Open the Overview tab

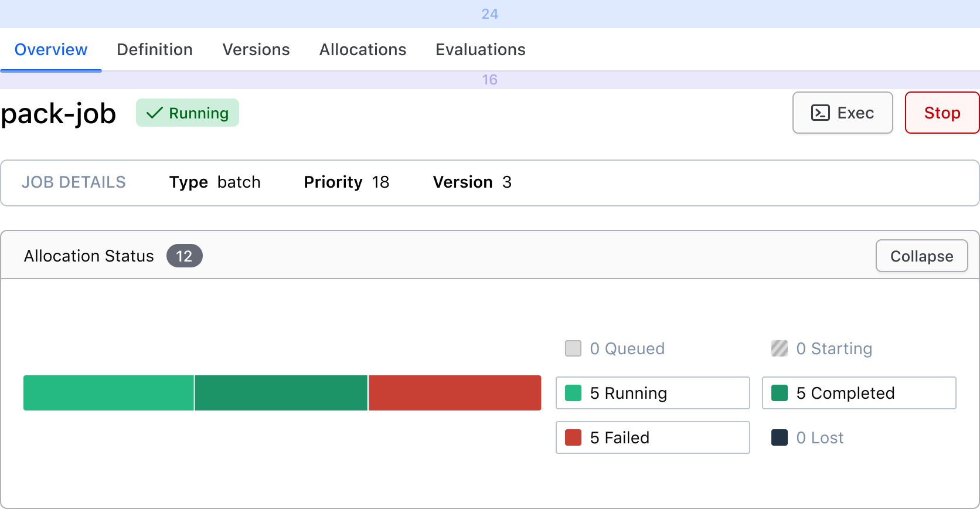[51, 50]
